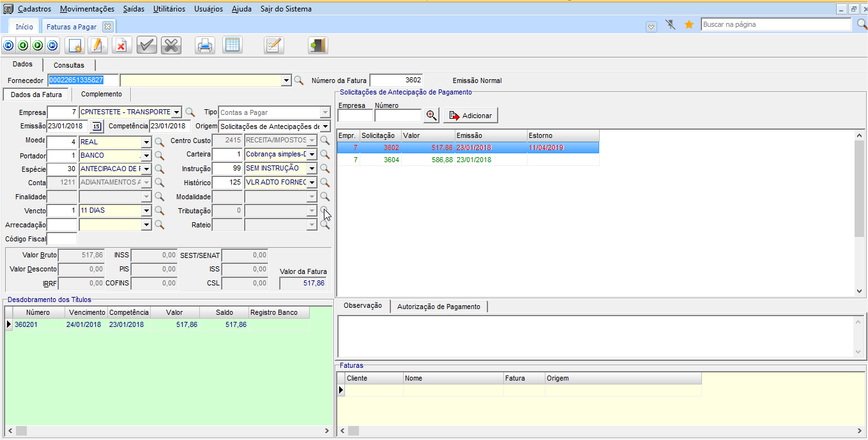Click the delete record icon with red X

pyautogui.click(x=121, y=45)
